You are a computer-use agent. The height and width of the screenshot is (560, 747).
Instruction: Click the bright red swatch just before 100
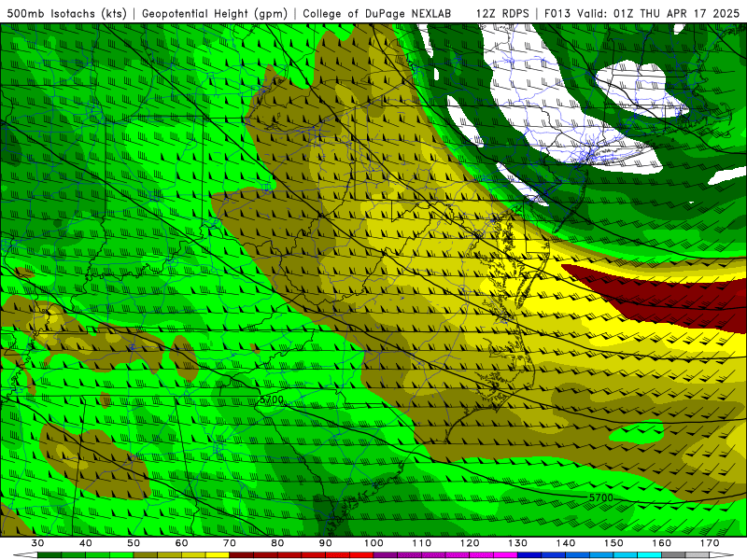[361, 555]
